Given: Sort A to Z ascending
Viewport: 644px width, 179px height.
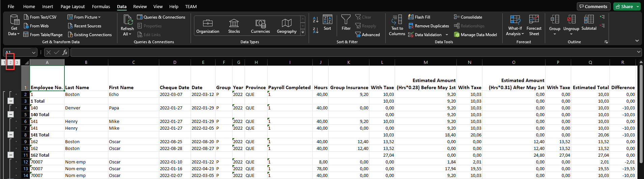Looking at the screenshot, I should click(316, 20).
